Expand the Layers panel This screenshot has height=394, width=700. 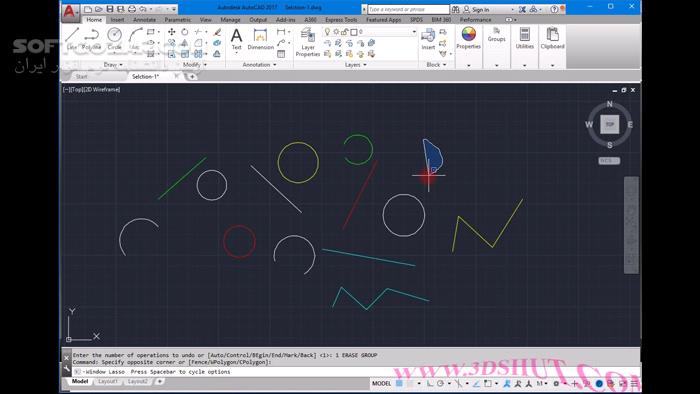click(x=355, y=65)
